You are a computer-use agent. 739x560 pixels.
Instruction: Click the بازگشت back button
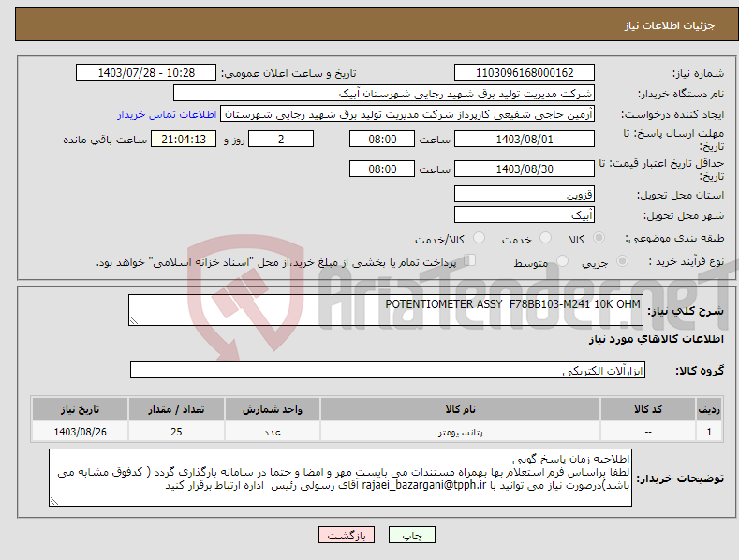coord(347,535)
